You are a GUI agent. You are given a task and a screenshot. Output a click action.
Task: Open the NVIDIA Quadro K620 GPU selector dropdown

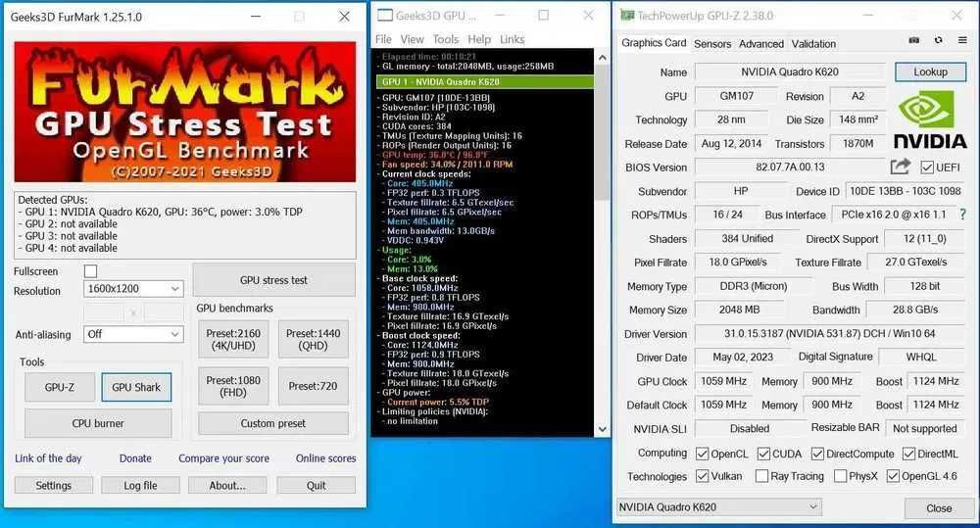coord(718,506)
